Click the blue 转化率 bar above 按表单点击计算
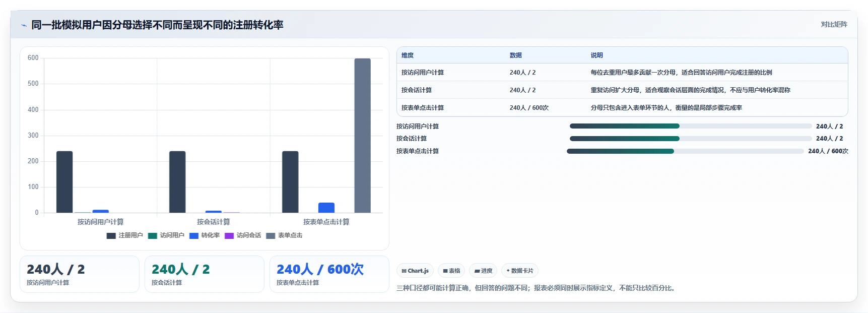This screenshot has width=868, height=313. [x=326, y=208]
